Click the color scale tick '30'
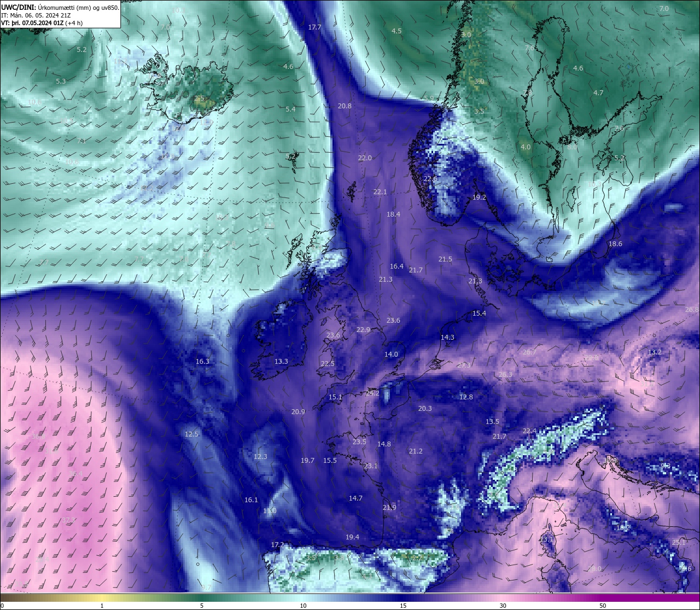This screenshot has width=700, height=610. 503,606
